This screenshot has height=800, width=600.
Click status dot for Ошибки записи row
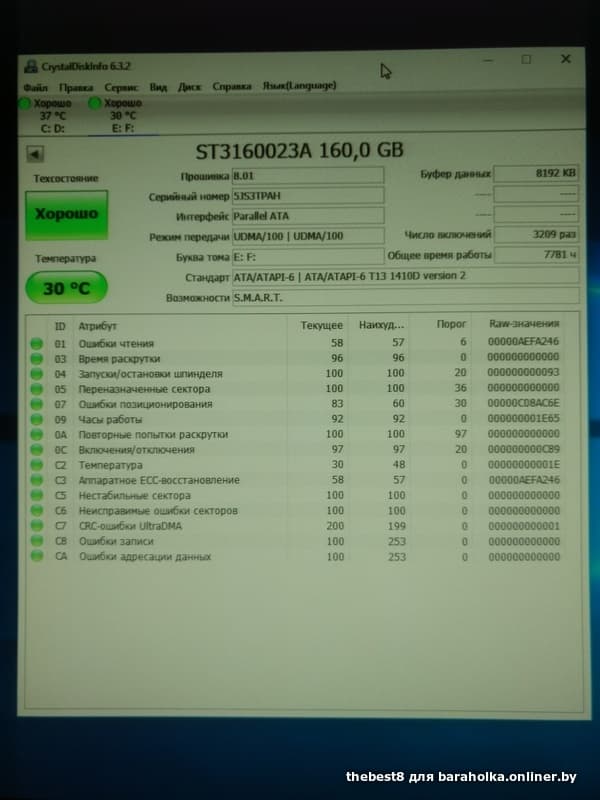36,541
